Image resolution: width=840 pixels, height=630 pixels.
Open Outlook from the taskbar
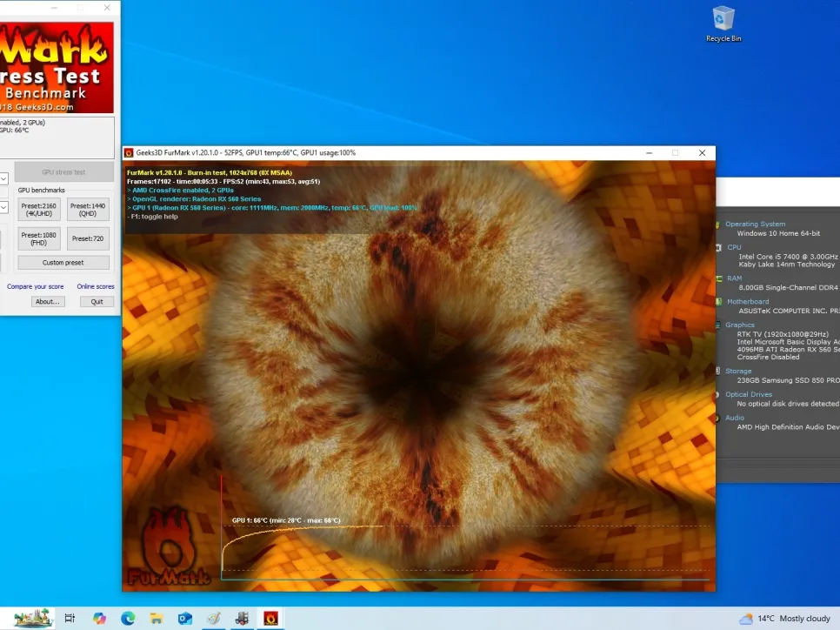(x=185, y=618)
